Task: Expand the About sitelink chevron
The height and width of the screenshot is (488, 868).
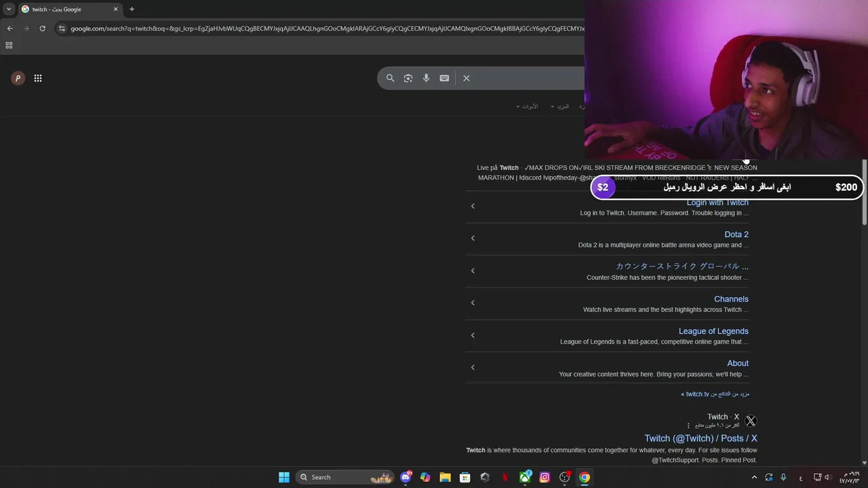Action: (x=473, y=367)
